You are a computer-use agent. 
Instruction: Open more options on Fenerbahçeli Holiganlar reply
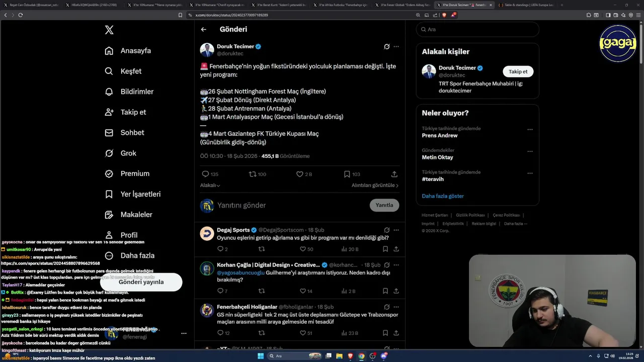[x=396, y=307]
